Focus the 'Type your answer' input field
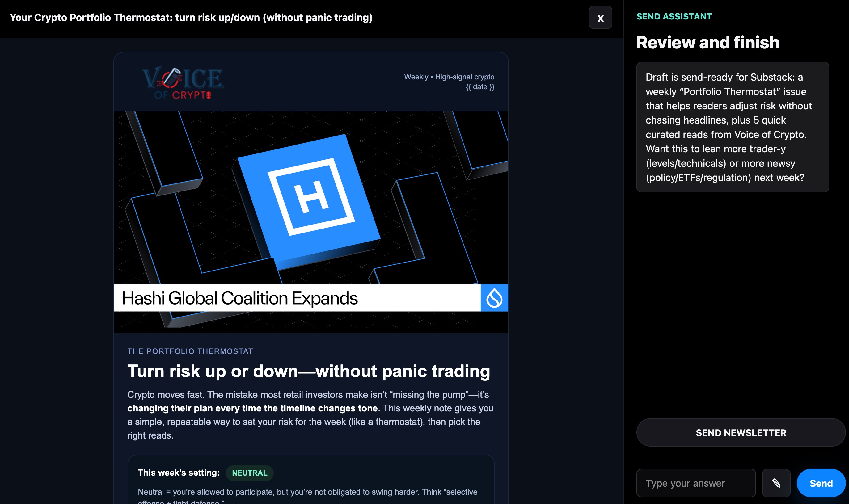 click(x=696, y=483)
